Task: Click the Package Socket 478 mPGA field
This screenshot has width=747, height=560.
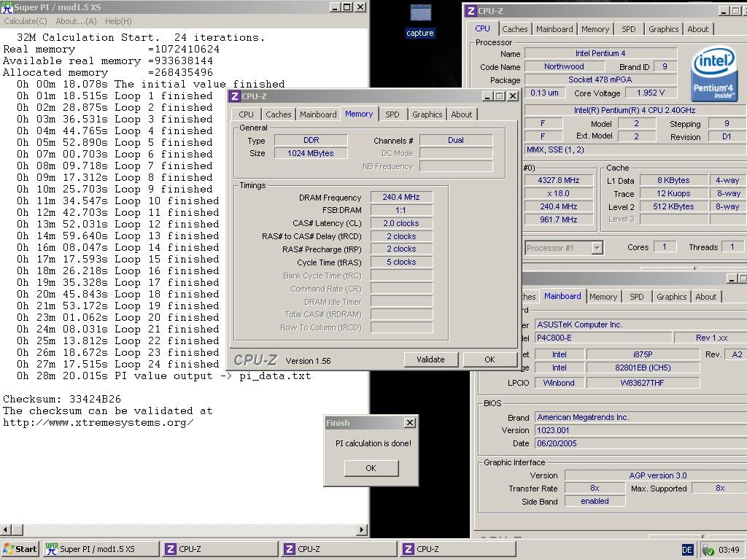Action: click(x=600, y=79)
